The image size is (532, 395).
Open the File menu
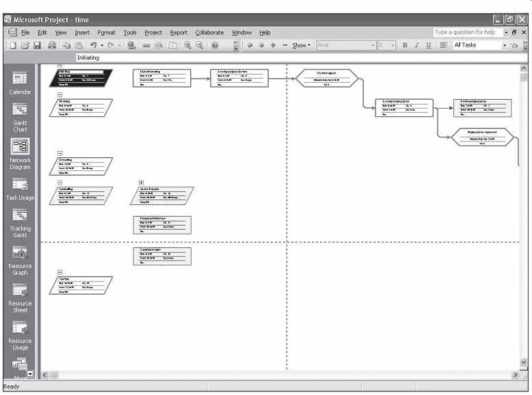coord(25,33)
